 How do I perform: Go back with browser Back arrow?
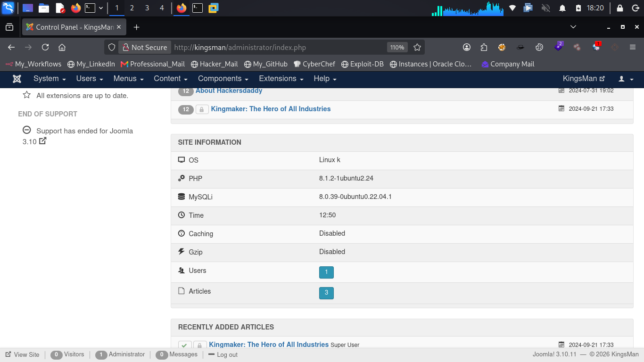tap(11, 47)
